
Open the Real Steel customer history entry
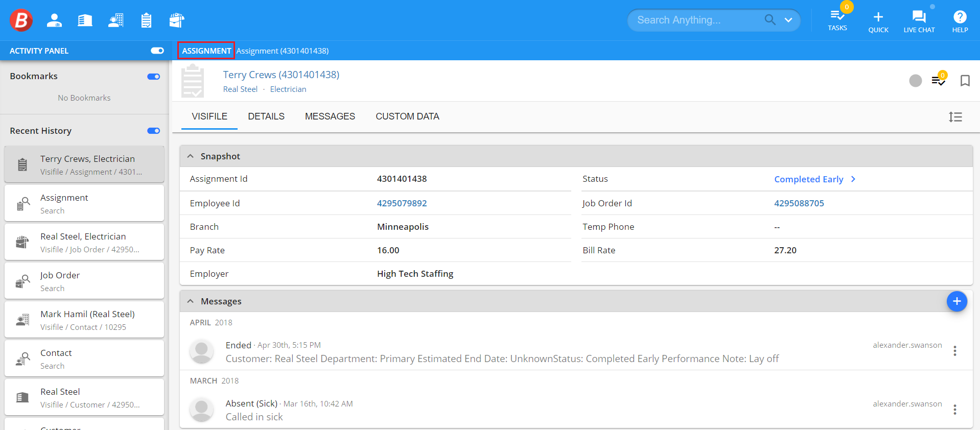point(84,397)
